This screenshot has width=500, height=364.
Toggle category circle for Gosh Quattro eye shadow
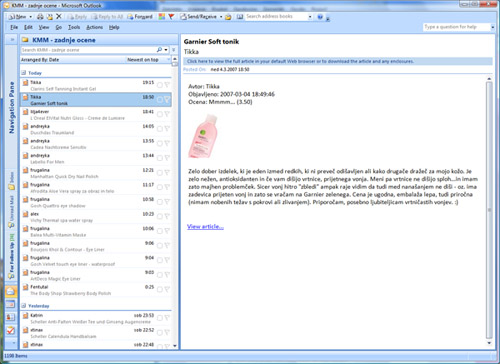click(160, 202)
